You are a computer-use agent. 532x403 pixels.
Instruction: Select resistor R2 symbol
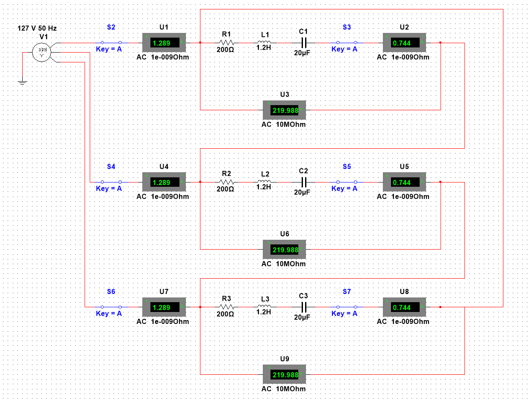tap(226, 182)
